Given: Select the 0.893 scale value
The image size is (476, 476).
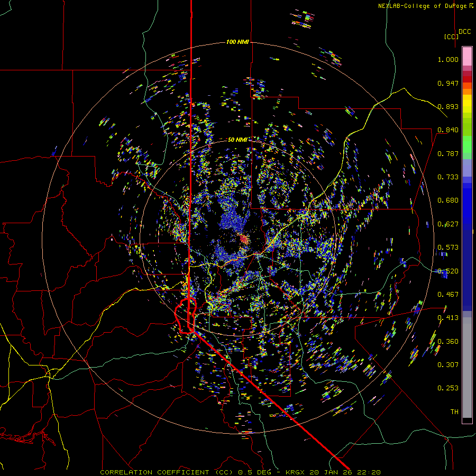Looking at the screenshot, I should click(448, 106).
